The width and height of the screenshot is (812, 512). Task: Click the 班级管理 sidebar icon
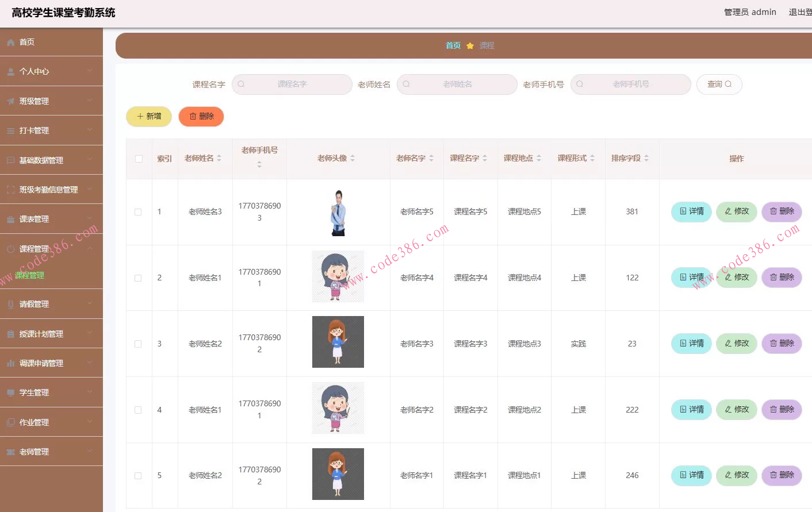10,100
